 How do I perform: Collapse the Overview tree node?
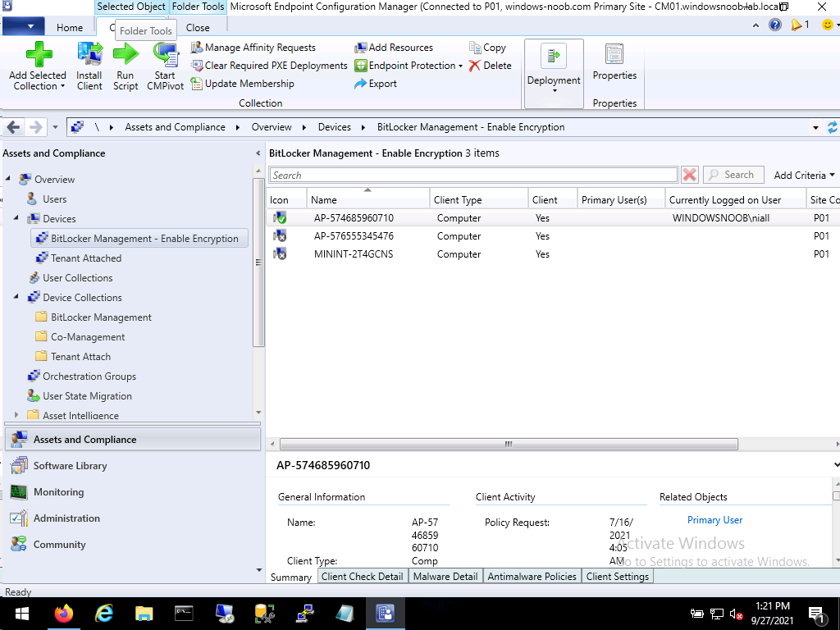coord(8,178)
